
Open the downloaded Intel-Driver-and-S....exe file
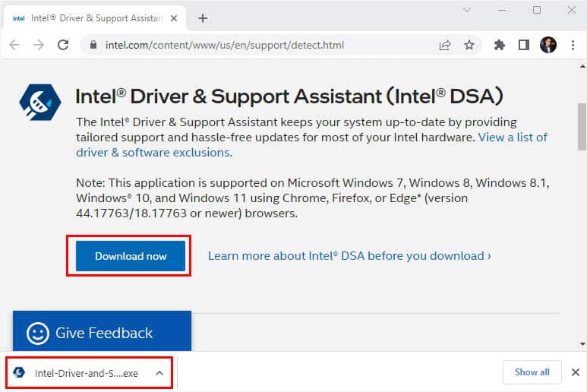click(x=86, y=373)
